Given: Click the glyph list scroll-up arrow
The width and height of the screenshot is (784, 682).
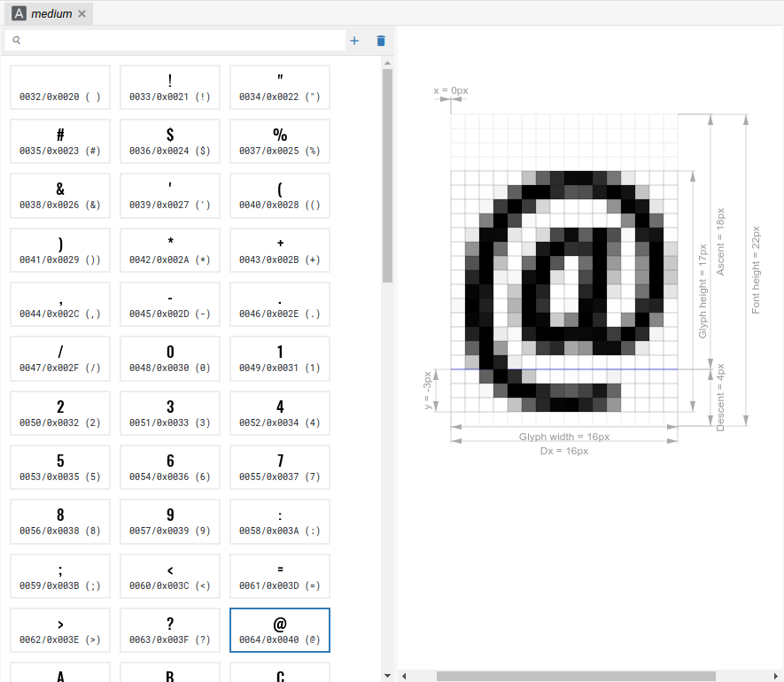Looking at the screenshot, I should click(x=387, y=63).
